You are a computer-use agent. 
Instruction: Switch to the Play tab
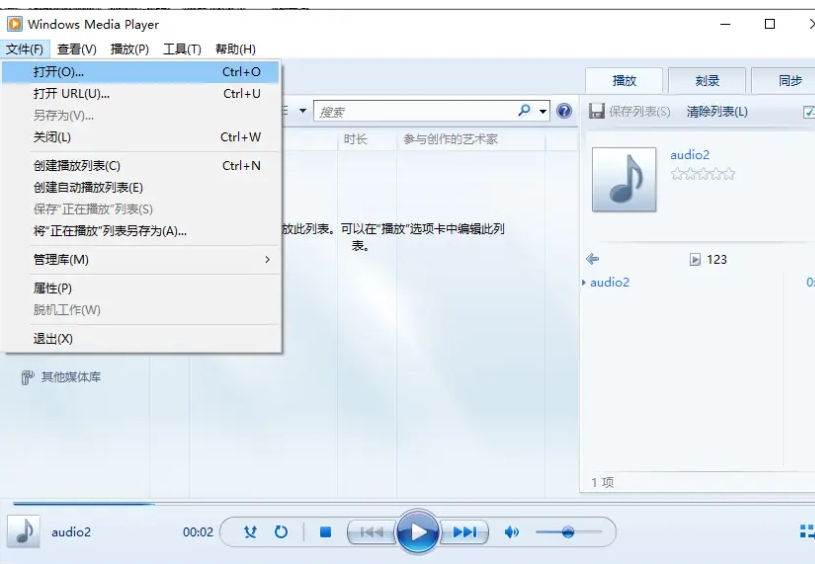click(x=624, y=81)
